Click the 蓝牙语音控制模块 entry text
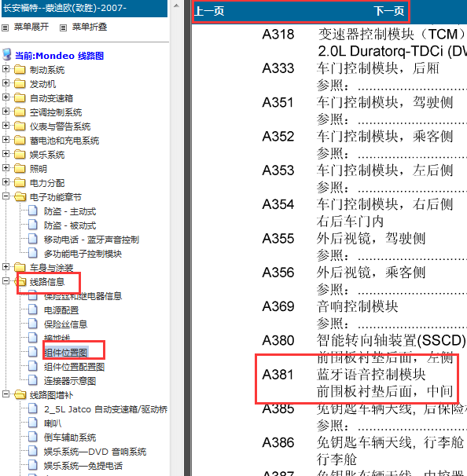 coord(371,375)
